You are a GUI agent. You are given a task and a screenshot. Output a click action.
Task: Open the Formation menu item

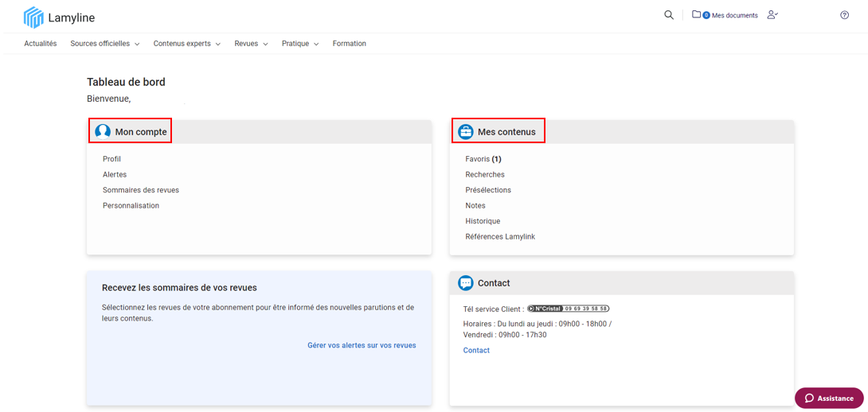[350, 44]
